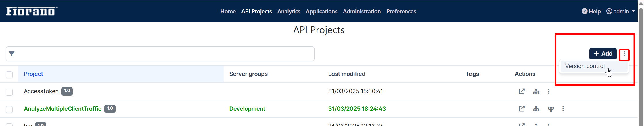Go to Home menu
Screen dimensions: 644x126
(x=228, y=11)
